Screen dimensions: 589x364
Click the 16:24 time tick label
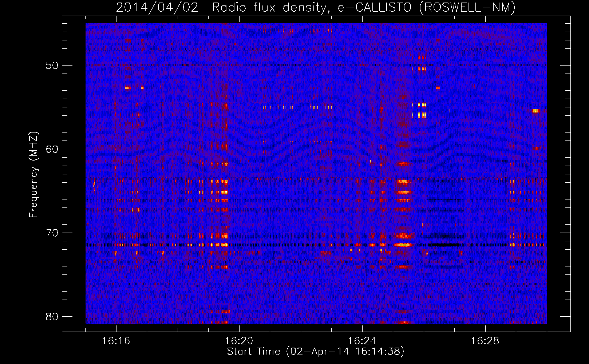(362, 341)
